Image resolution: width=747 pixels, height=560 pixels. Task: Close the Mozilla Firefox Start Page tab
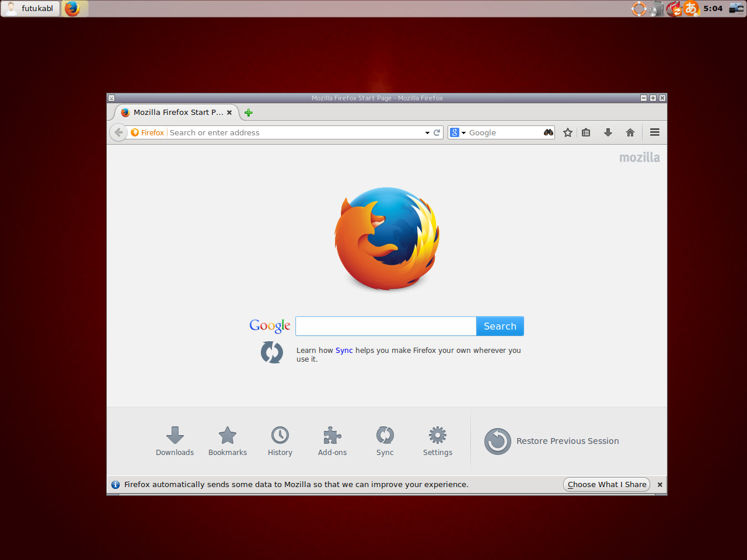click(x=229, y=113)
